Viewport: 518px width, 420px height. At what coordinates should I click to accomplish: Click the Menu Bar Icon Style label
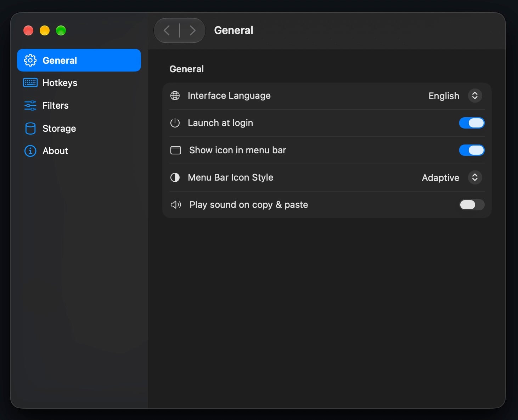click(231, 177)
